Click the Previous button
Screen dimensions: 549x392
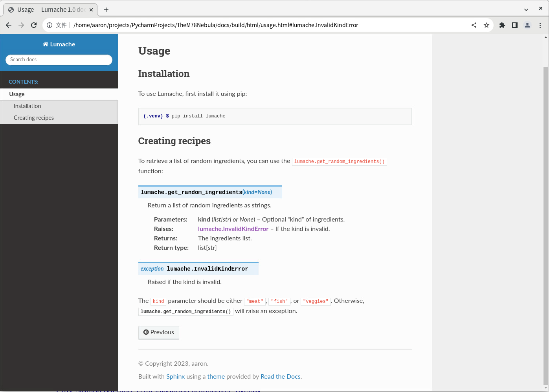159,332
